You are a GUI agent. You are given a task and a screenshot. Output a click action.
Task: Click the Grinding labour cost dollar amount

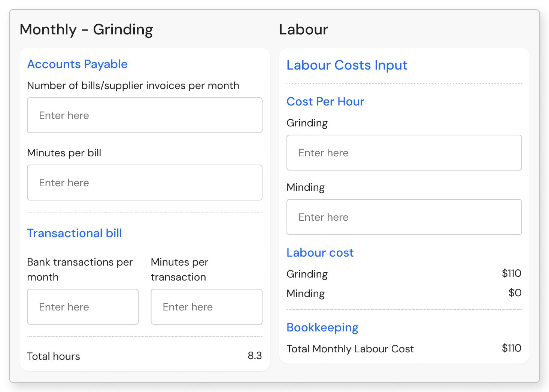(x=512, y=273)
